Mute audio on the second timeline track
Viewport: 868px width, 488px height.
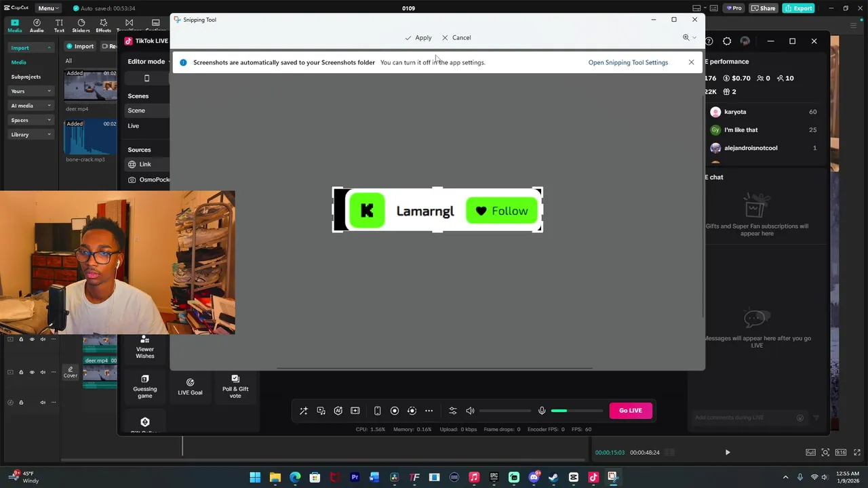(x=43, y=372)
